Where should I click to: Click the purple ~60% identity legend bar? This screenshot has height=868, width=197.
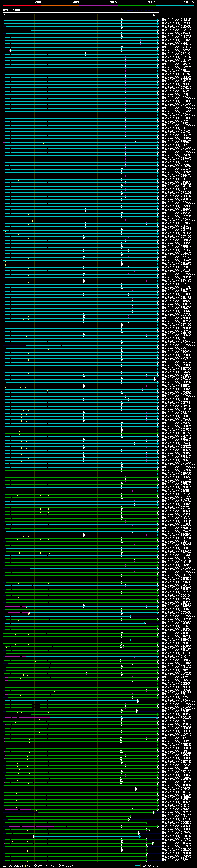pyautogui.click(x=99, y=6)
